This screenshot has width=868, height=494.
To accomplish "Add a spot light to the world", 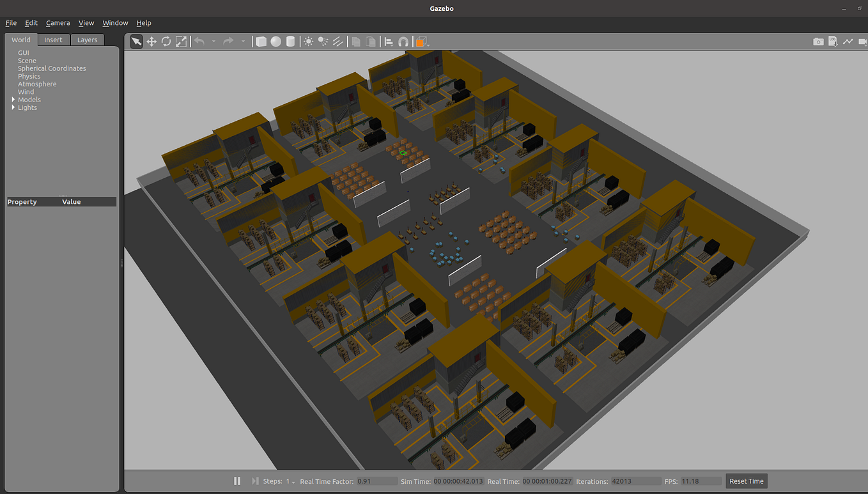I will point(323,41).
